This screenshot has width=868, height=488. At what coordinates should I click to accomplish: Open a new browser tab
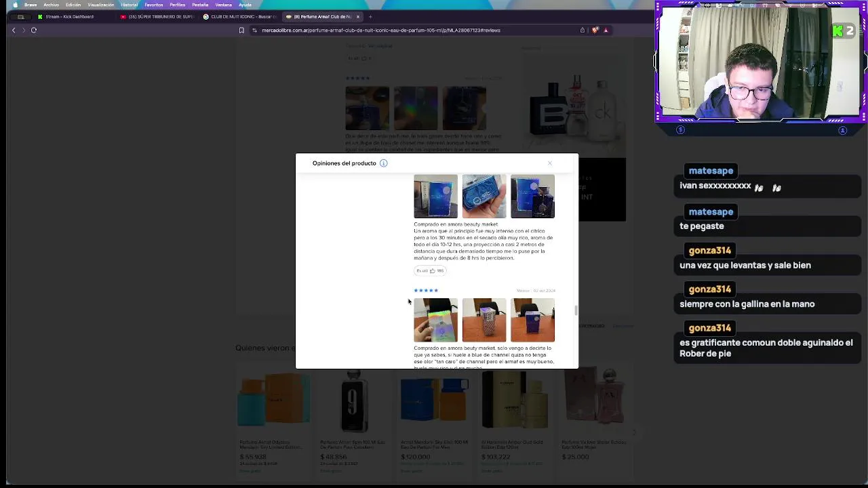[370, 16]
